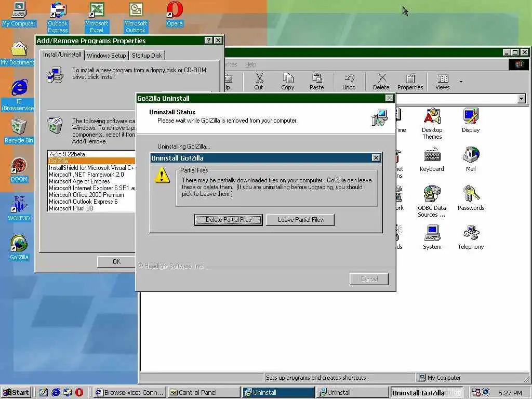Image resolution: width=532 pixels, height=399 pixels.
Task: Click Delete Partial Files button
Action: point(229,220)
